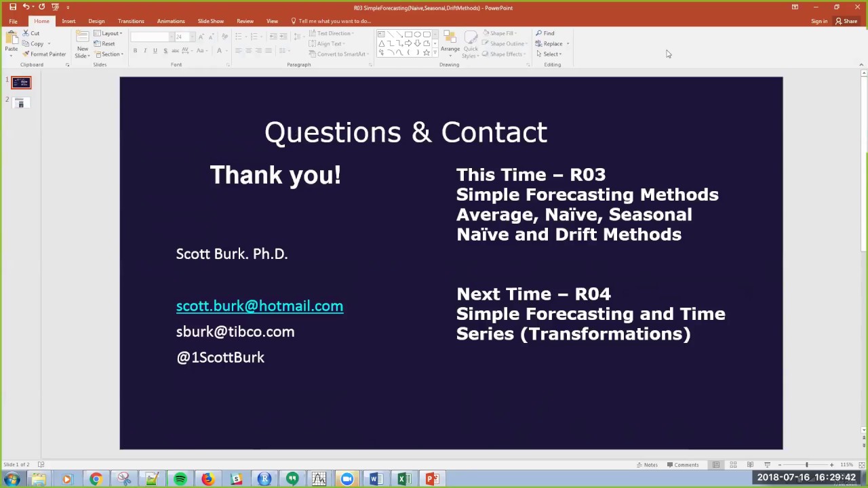868x488 pixels.
Task: Click the New Slide icon
Action: point(82,38)
